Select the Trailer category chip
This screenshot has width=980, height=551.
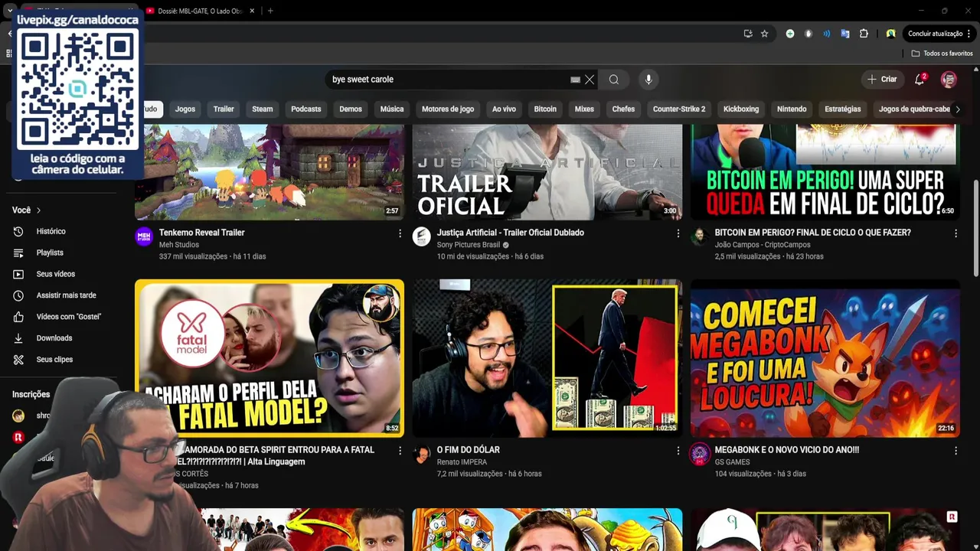click(224, 109)
